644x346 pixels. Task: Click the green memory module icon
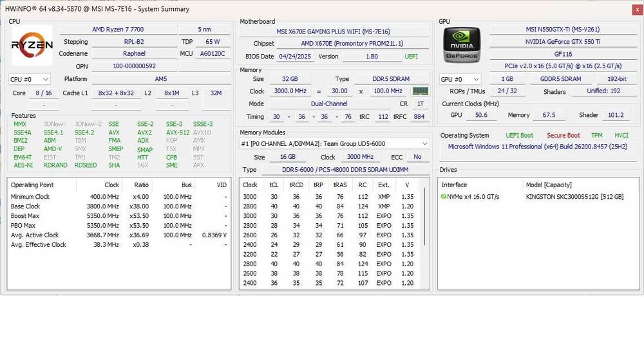coord(420,91)
